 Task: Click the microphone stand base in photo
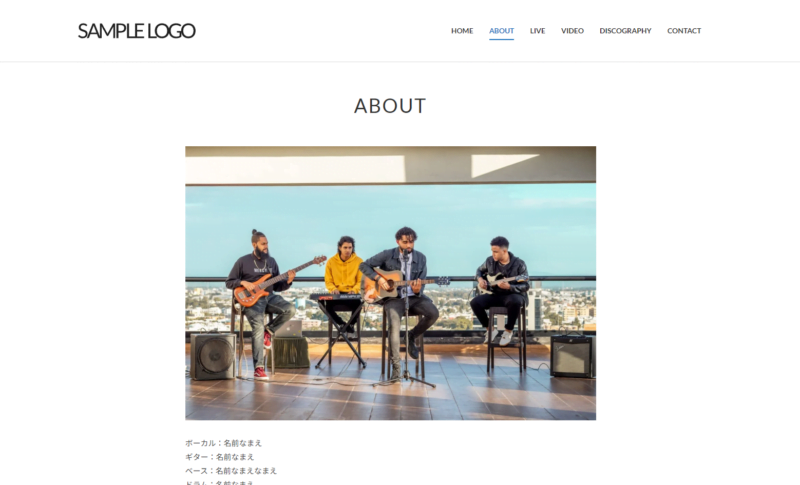pos(405,380)
